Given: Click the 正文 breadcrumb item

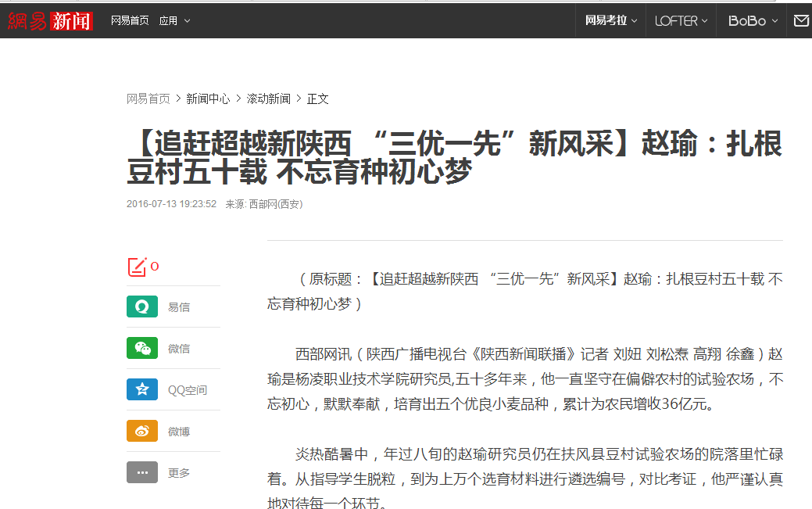Looking at the screenshot, I should click(318, 99).
